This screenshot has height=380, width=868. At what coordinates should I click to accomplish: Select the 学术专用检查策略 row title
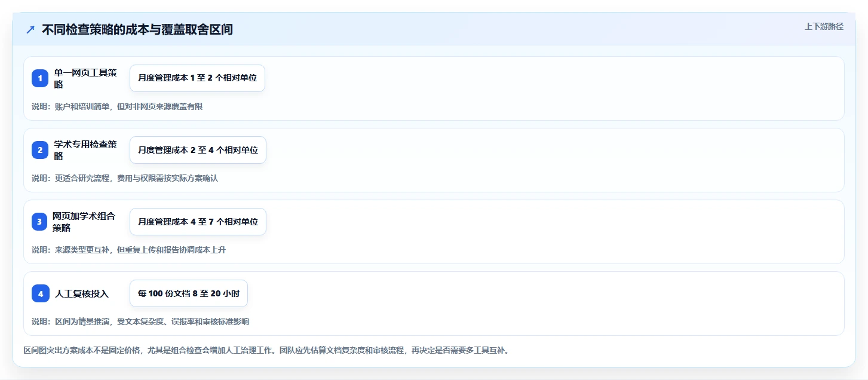(x=85, y=150)
